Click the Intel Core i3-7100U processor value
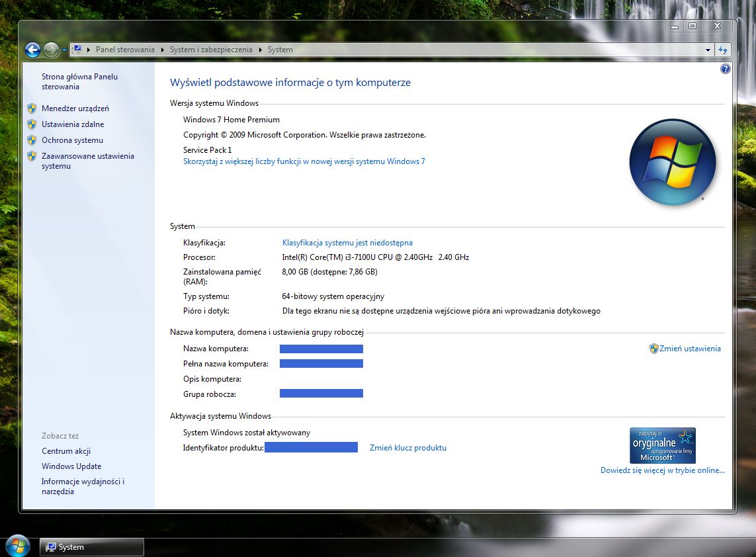Viewport: 756px width, 557px height. (x=376, y=257)
